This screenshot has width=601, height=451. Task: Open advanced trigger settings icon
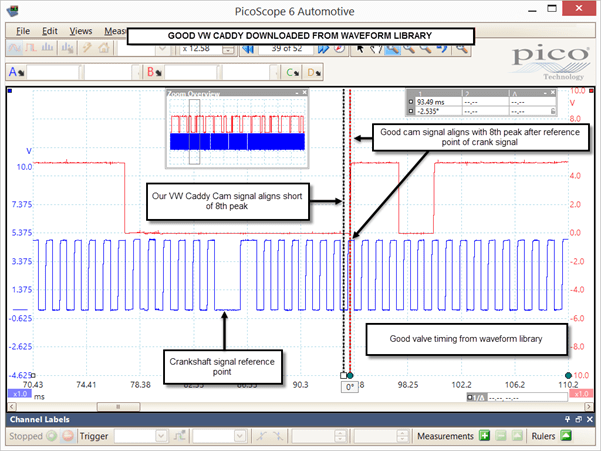pos(179,436)
